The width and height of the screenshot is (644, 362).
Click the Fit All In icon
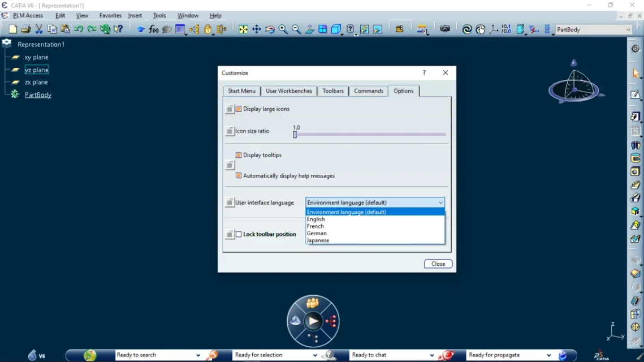coord(243,29)
